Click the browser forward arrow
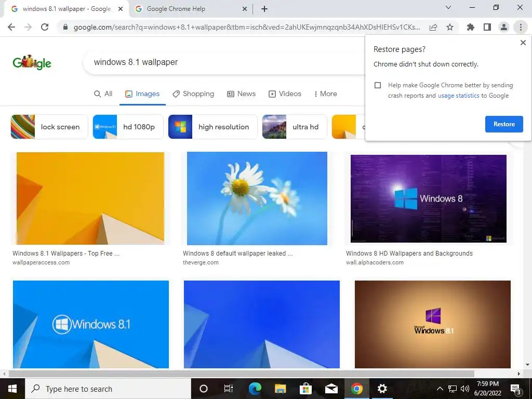 pyautogui.click(x=28, y=27)
